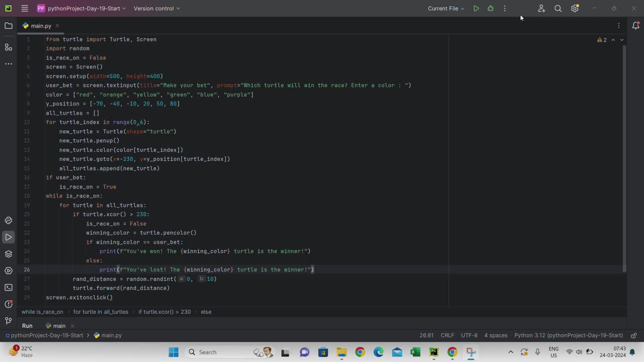This screenshot has width=644, height=362.
Task: Change file encoding UTF-8 in status bar
Action: point(469,335)
